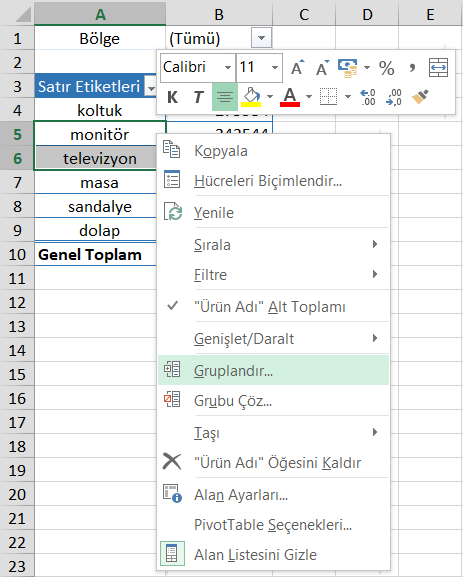The image size is (463, 577).
Task: Apply accounting number format icon
Action: click(x=348, y=68)
